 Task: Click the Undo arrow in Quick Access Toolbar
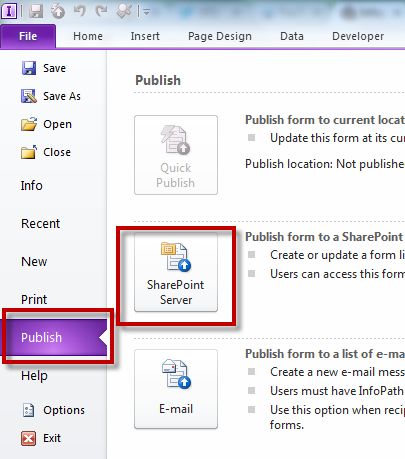point(80,11)
